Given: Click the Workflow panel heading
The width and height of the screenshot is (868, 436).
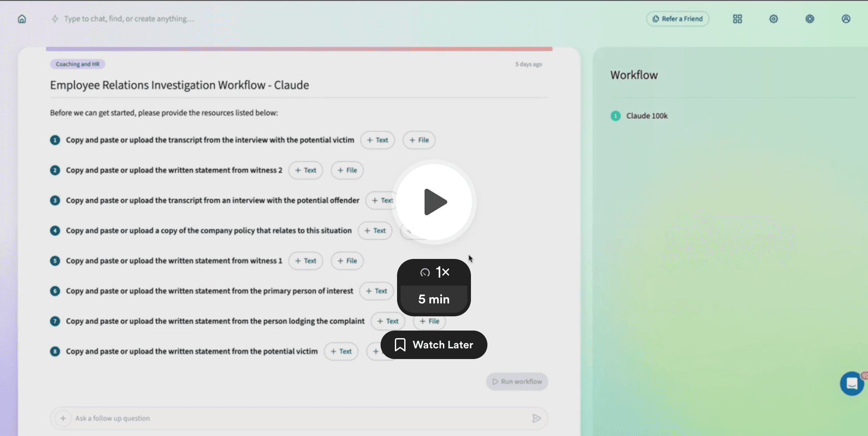Looking at the screenshot, I should pos(634,75).
